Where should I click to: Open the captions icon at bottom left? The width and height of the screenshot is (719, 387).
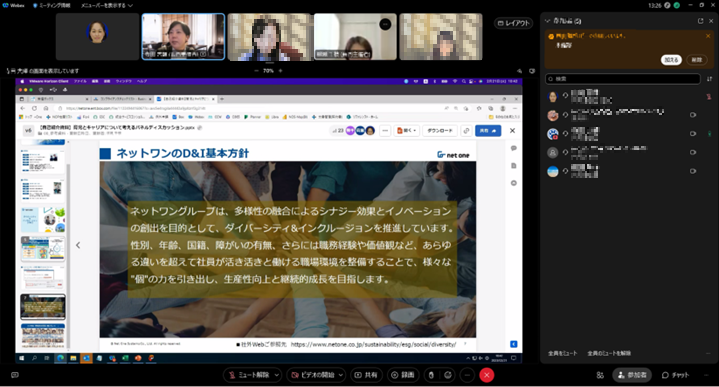(x=15, y=375)
